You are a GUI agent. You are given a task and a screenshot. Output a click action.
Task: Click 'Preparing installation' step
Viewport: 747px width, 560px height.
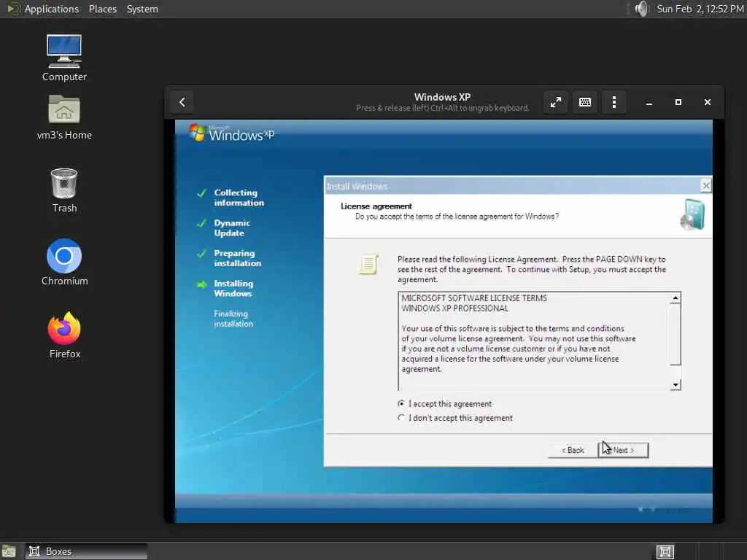pos(237,258)
